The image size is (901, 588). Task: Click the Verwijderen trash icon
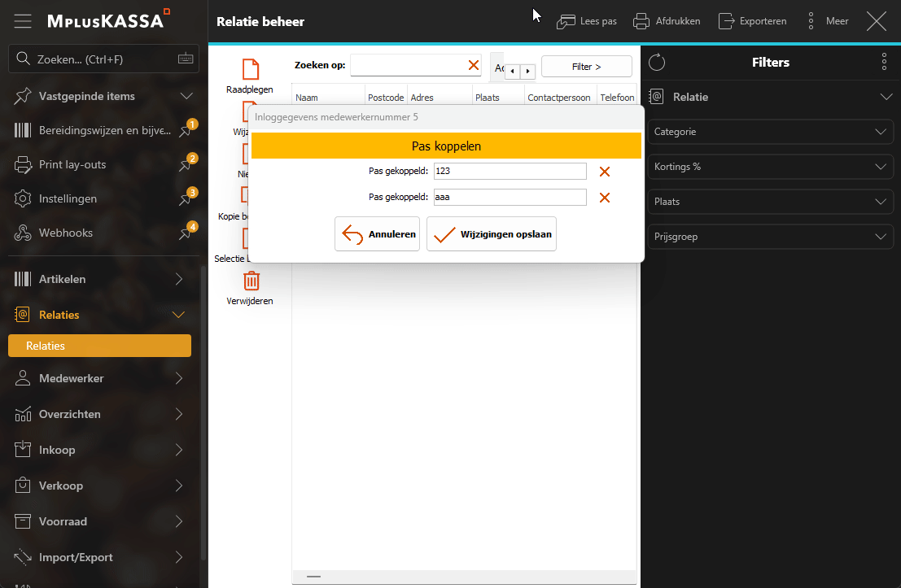tap(251, 281)
